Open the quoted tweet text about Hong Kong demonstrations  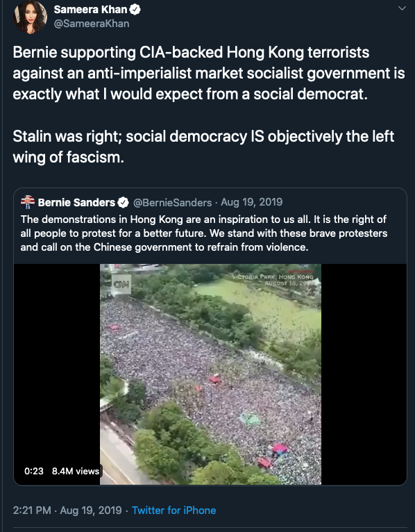[x=204, y=233]
